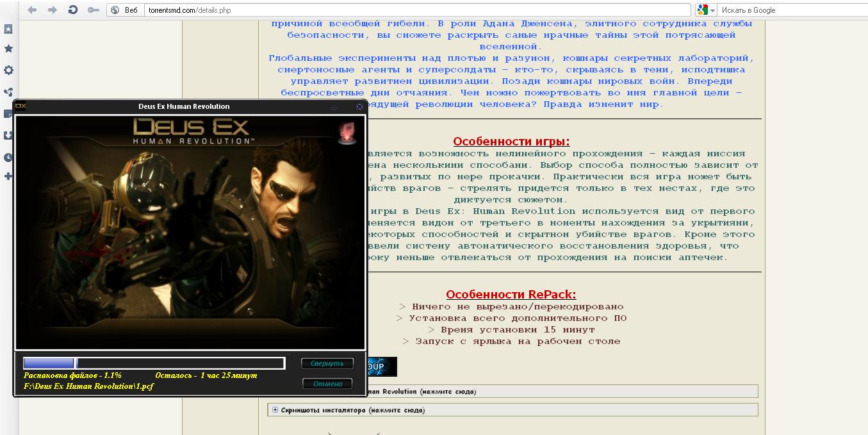Click the torrentsmd.com address bar
868x435 pixels.
click(x=416, y=10)
